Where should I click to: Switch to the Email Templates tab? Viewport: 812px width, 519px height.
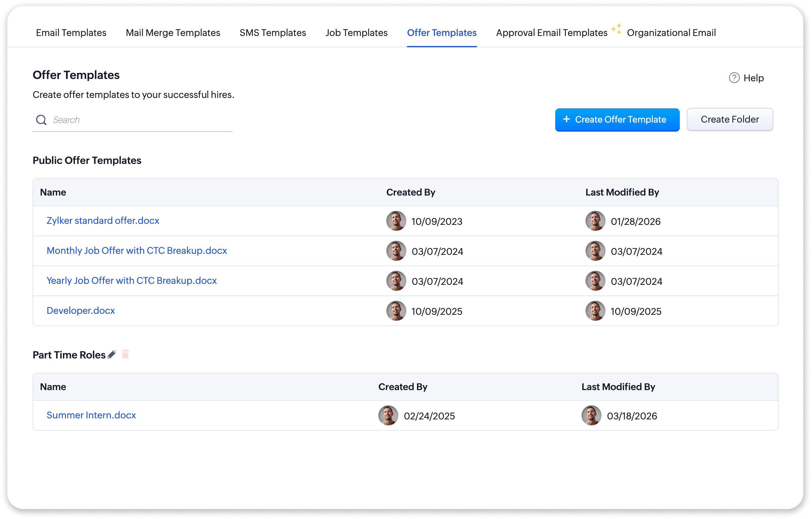click(x=71, y=33)
